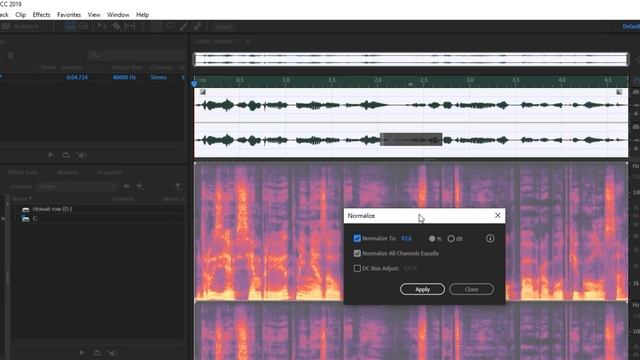Click the Sample Rate column header
This screenshot has height=360, width=640.
coord(127,67)
